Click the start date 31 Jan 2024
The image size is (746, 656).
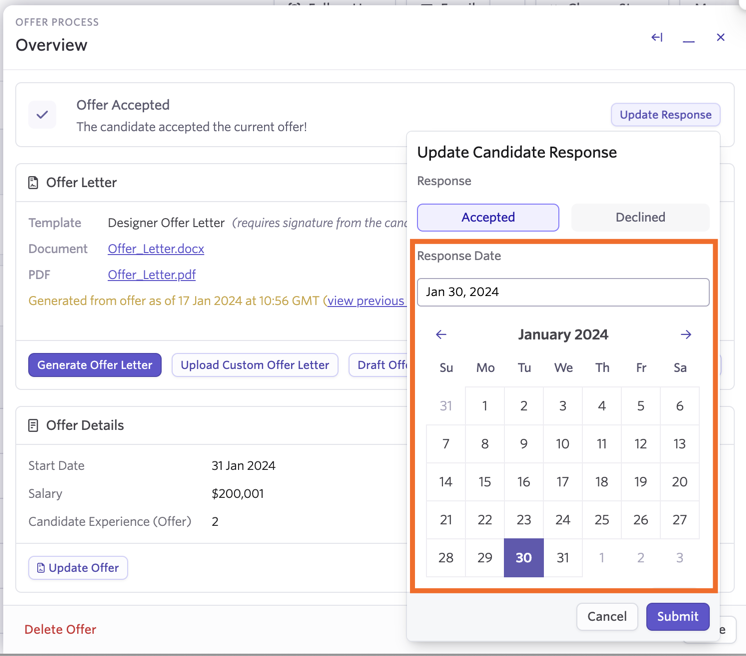coord(243,466)
